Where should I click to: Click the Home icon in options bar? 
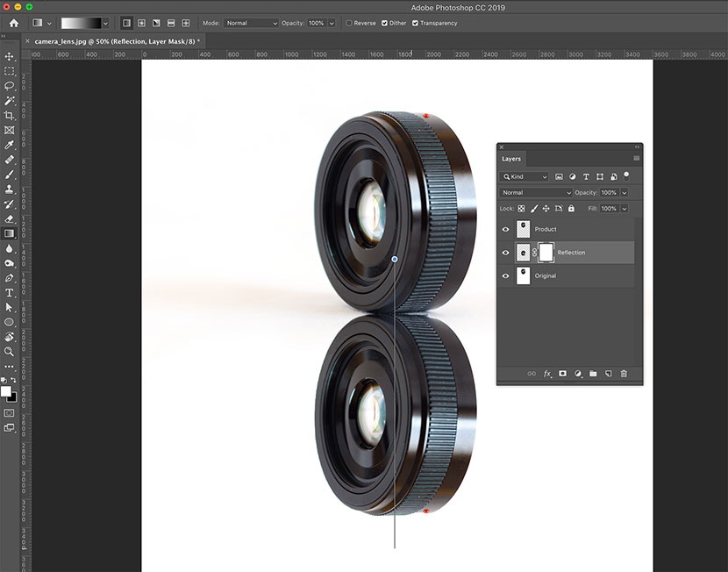pos(13,23)
